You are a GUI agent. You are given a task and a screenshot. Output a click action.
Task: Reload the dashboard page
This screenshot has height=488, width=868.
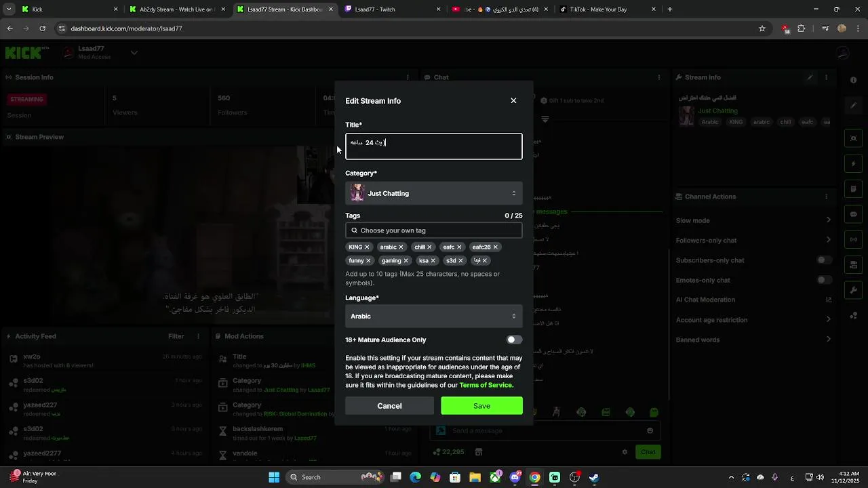42,28
